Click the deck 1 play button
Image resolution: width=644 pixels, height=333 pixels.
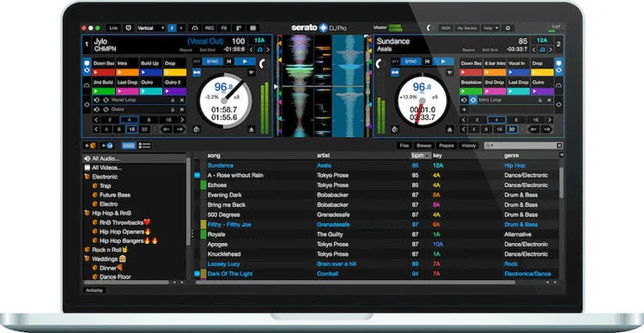click(246, 62)
